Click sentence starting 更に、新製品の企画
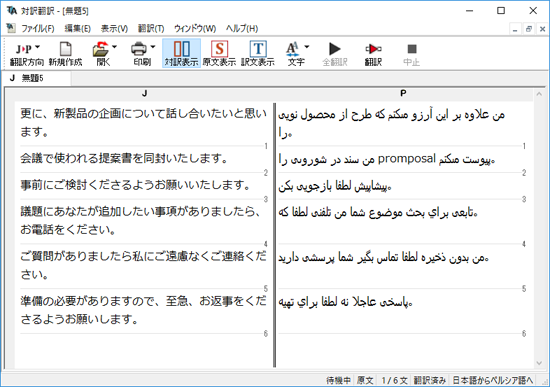 [x=143, y=123]
